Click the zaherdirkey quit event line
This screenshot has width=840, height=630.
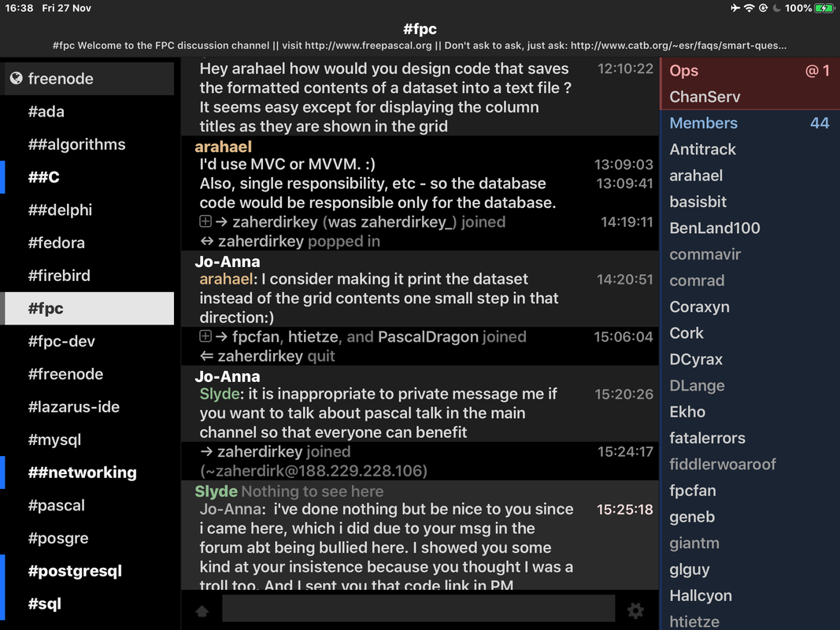click(x=268, y=356)
